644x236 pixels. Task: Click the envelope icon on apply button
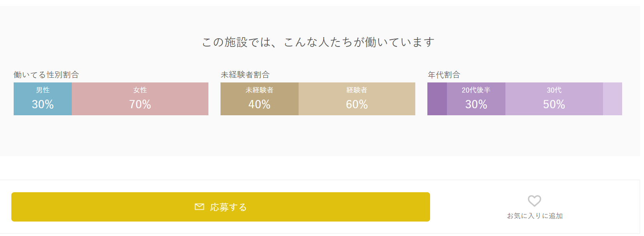point(199,207)
